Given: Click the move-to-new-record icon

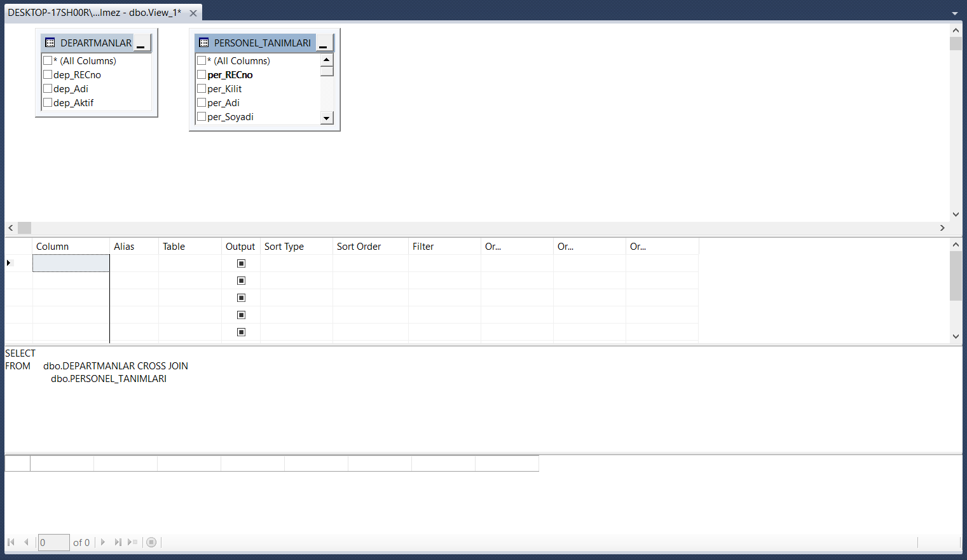Looking at the screenshot, I should click(131, 542).
